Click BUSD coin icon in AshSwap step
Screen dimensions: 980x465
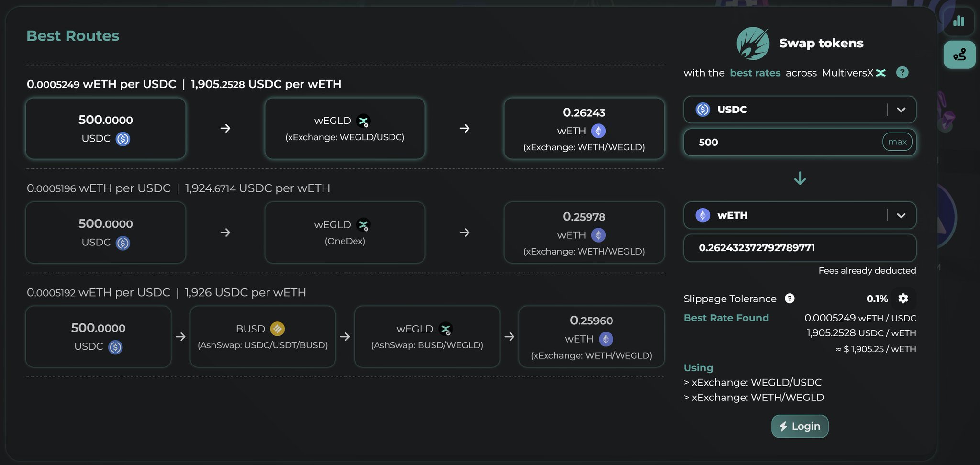coord(278,329)
